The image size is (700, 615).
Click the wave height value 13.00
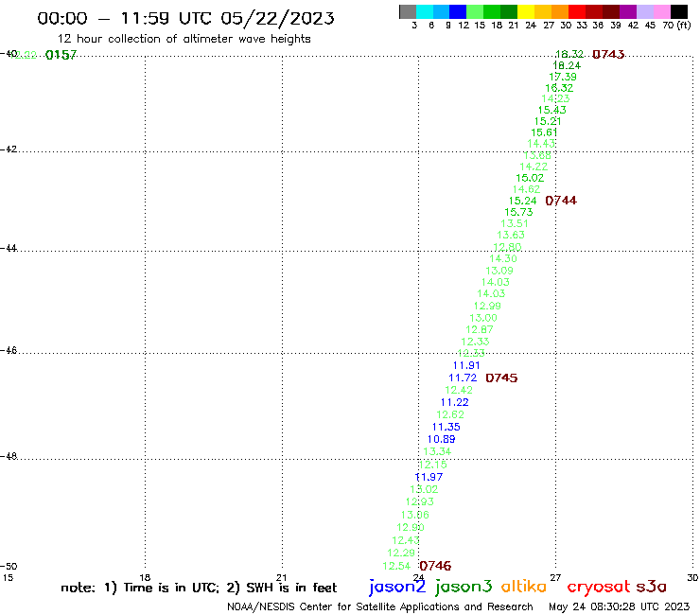[483, 318]
